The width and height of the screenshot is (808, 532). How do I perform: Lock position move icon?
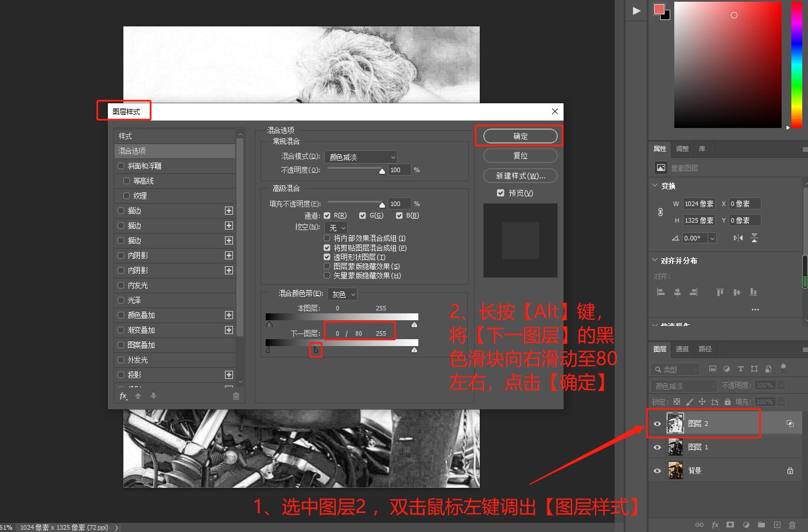(702, 402)
